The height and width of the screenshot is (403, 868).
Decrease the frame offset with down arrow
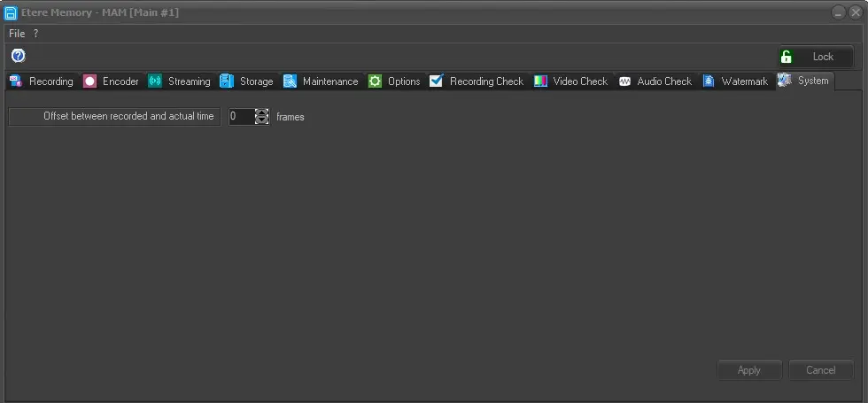tap(261, 120)
